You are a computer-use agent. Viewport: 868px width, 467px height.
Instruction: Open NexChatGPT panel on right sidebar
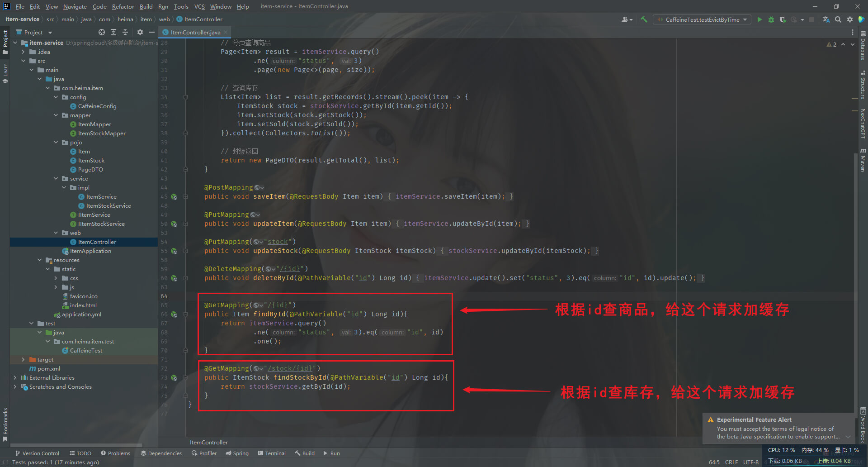point(863,123)
